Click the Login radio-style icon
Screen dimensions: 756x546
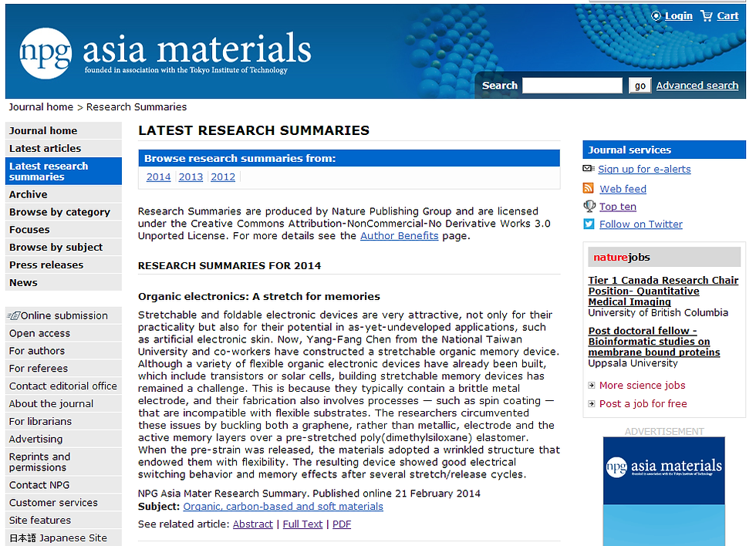coord(656,16)
